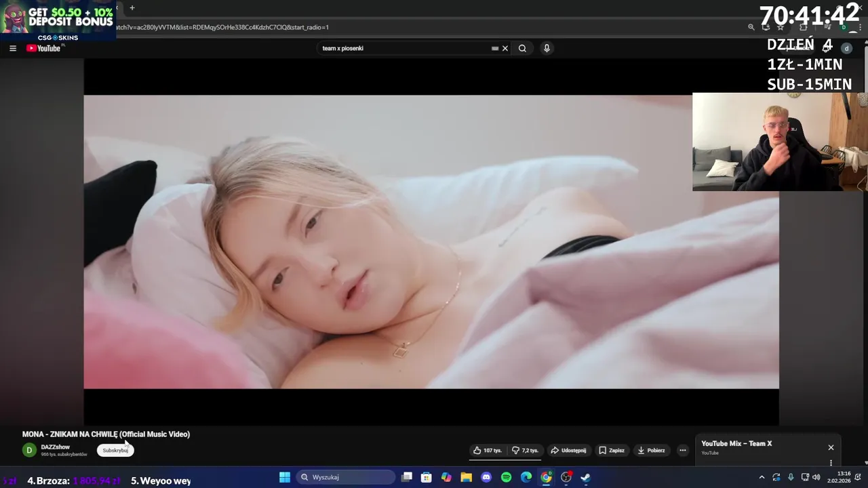This screenshot has width=868, height=488.
Task: Focus the 'team x piosenki' search field
Action: [x=406, y=48]
